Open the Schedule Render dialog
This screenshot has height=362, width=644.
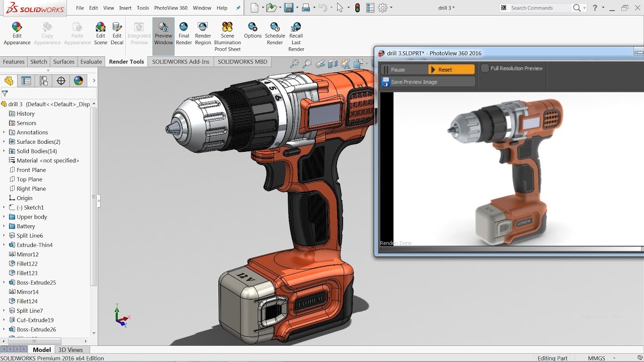point(275,28)
